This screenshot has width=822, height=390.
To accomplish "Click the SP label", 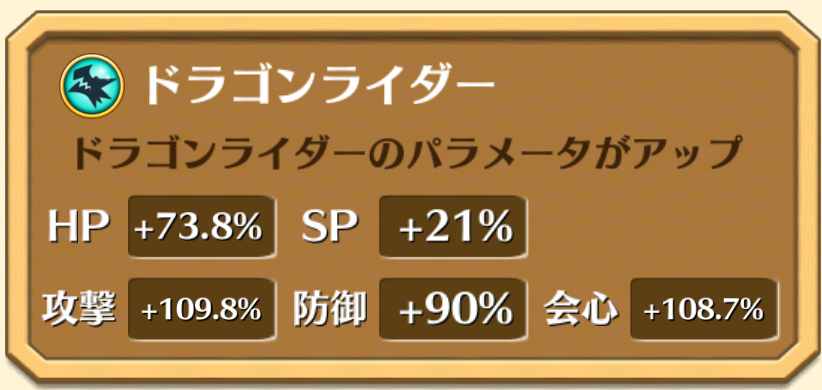I will click(x=330, y=228).
